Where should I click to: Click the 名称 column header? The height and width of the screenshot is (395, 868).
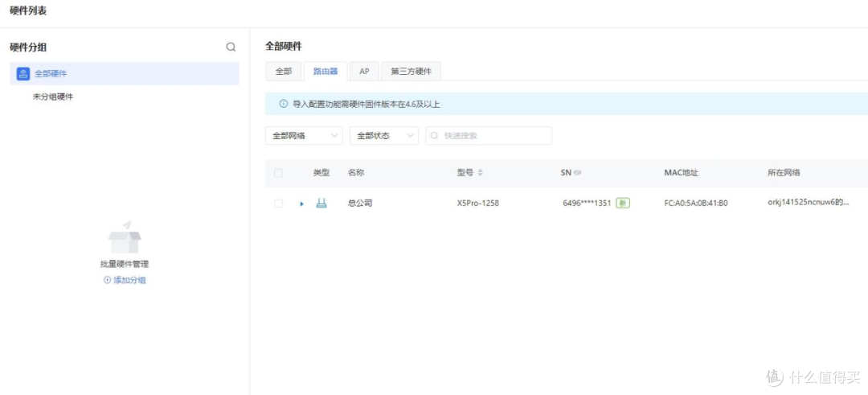tap(356, 173)
